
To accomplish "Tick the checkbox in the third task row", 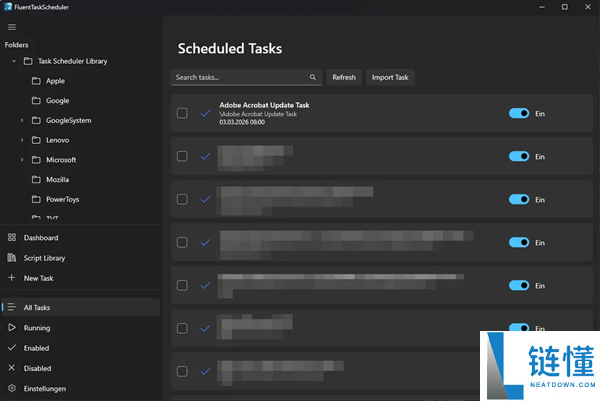I will (x=182, y=199).
